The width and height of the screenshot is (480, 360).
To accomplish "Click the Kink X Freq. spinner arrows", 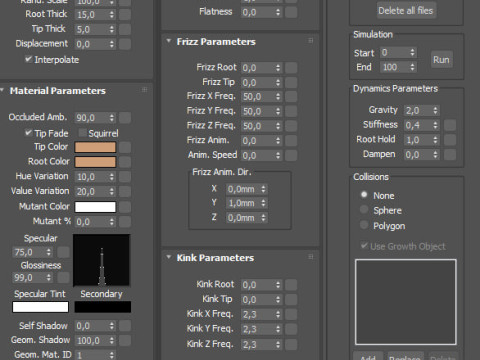I will [x=278, y=314].
